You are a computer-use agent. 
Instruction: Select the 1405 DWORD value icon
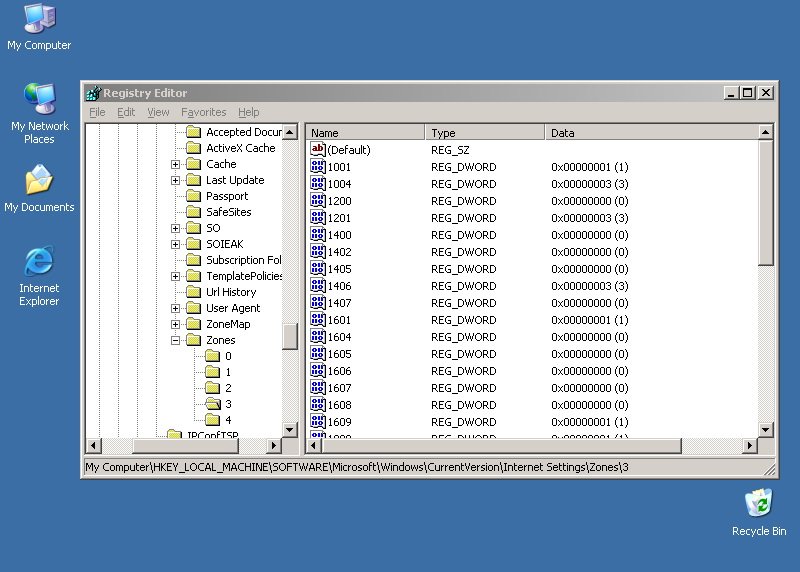[317, 269]
